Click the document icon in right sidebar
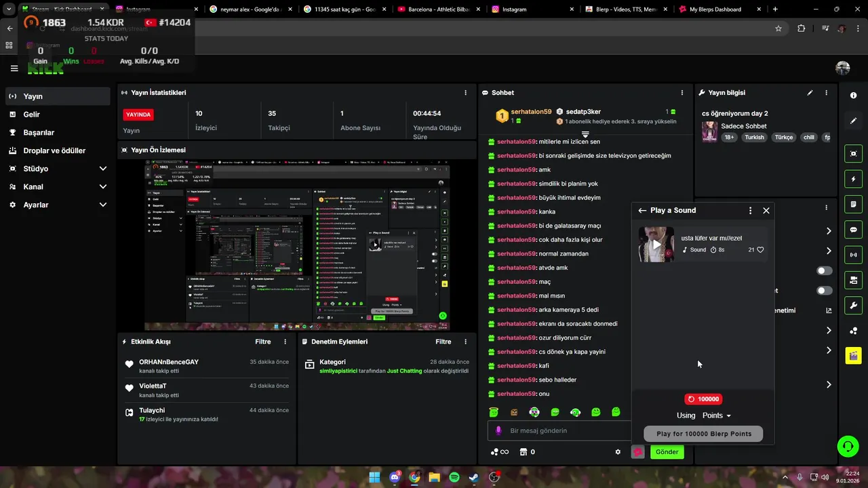The height and width of the screenshot is (488, 868). tap(854, 204)
